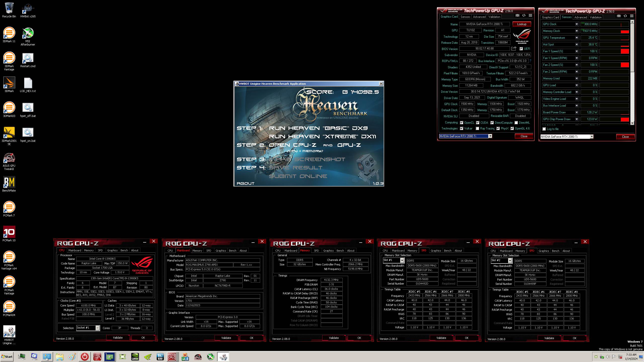Open the file explorer folder in taskbar
The width and height of the screenshot is (644, 362).
(60, 357)
